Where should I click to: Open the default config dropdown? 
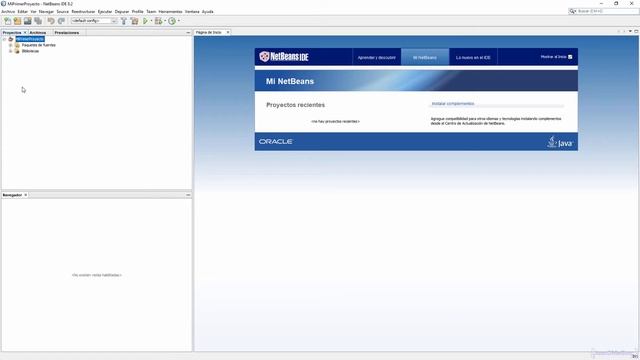point(114,21)
